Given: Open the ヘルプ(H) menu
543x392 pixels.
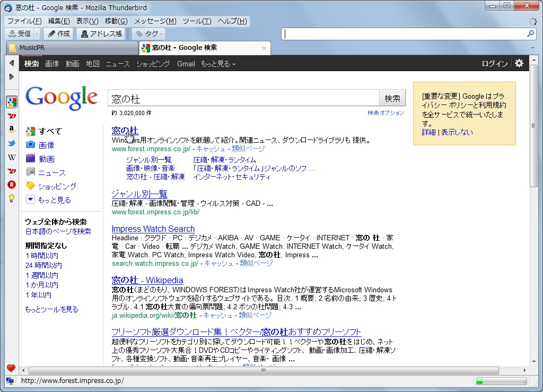Looking at the screenshot, I should (232, 21).
